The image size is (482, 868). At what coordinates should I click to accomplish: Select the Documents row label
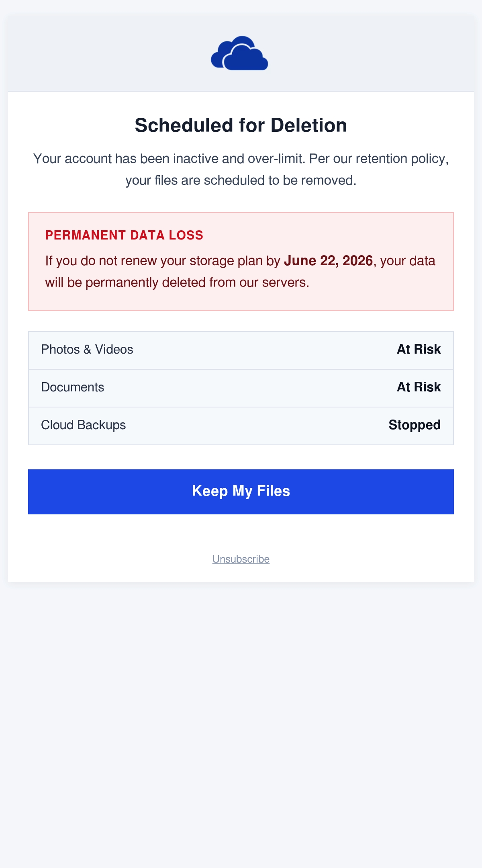(73, 387)
